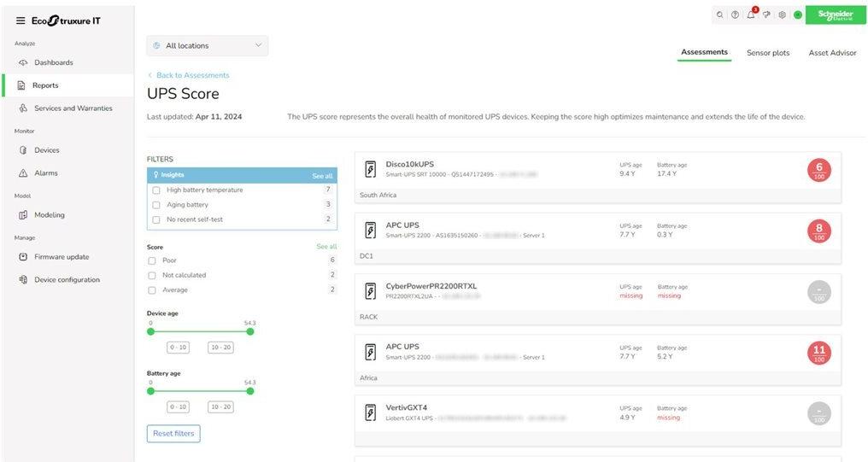Click the settings gear icon
This screenshot has height=462, width=868.
(782, 15)
